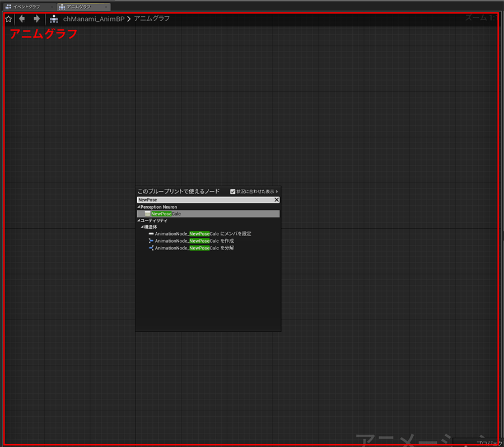This screenshot has height=447, width=504.
Task: Collapse the 構造体 subcategory
Action: pyautogui.click(x=142, y=227)
